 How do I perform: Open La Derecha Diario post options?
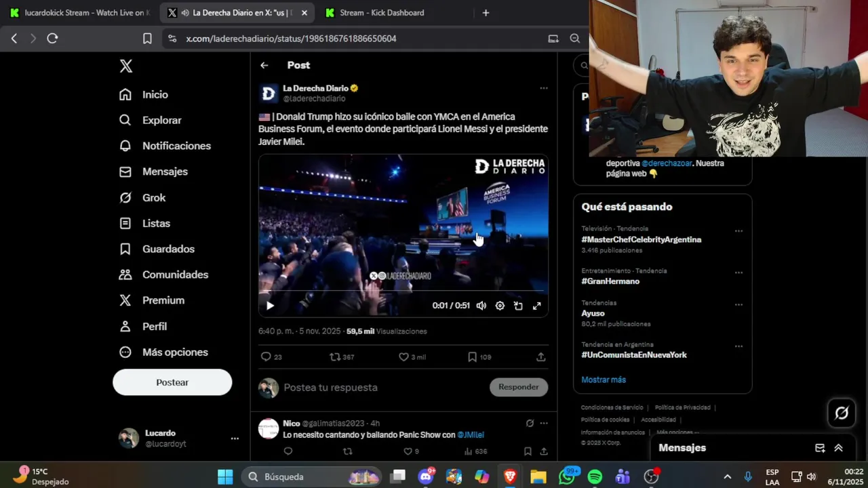tap(543, 88)
